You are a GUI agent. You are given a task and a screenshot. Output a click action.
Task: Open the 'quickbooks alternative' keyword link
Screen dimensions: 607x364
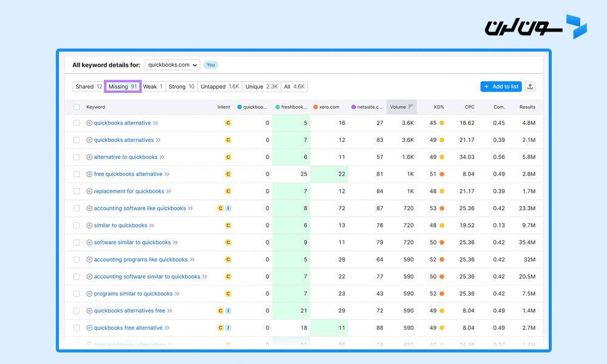(123, 123)
